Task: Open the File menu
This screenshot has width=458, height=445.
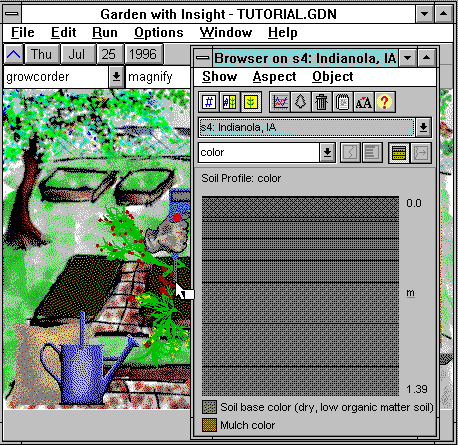Action: click(23, 33)
